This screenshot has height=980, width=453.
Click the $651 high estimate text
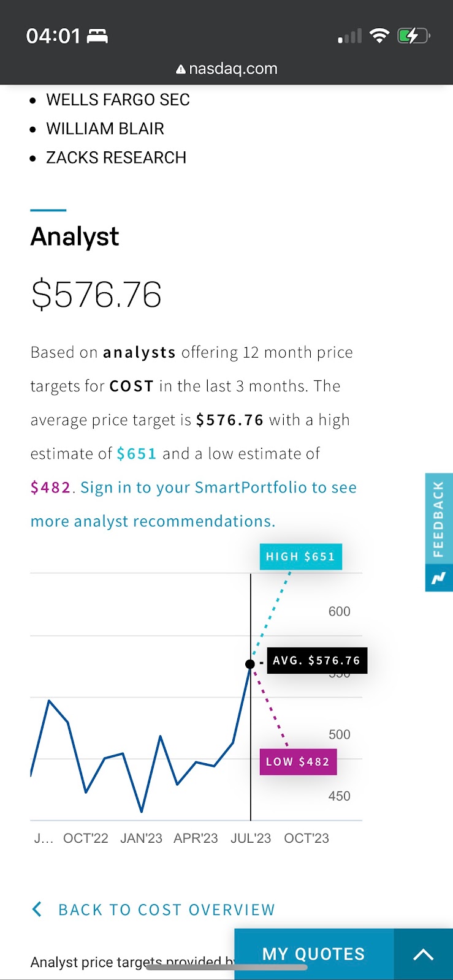(137, 454)
